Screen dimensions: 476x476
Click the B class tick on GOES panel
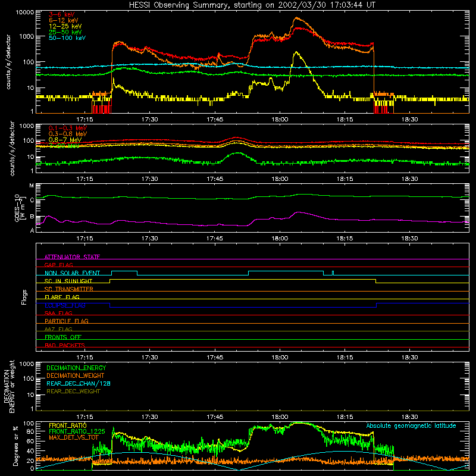click(32, 217)
